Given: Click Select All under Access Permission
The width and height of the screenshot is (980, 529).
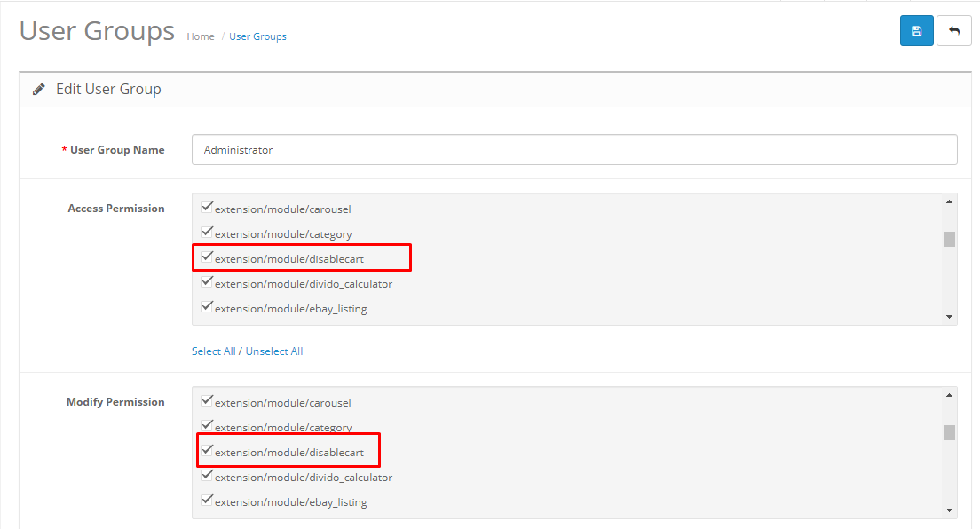Looking at the screenshot, I should (213, 351).
